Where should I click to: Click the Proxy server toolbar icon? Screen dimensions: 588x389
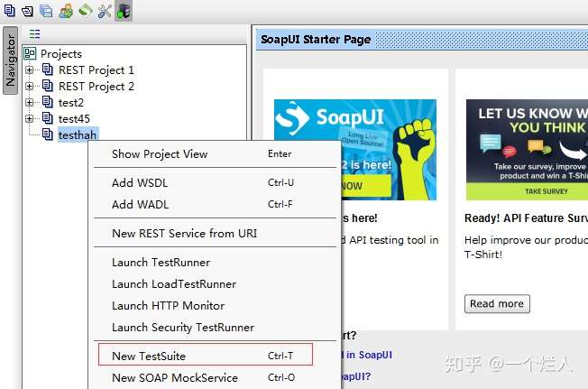tap(124, 11)
